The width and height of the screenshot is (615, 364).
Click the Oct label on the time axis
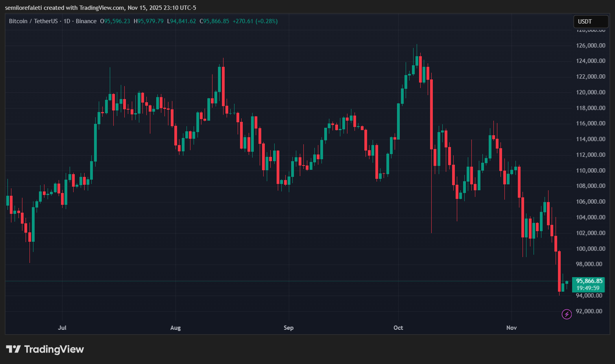398,327
